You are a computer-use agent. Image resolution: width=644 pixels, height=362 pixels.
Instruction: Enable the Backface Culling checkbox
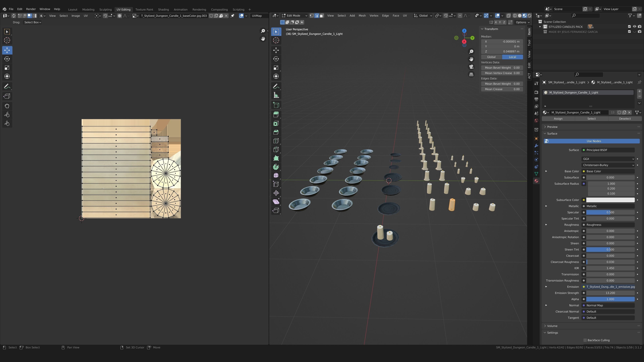tap(585, 340)
